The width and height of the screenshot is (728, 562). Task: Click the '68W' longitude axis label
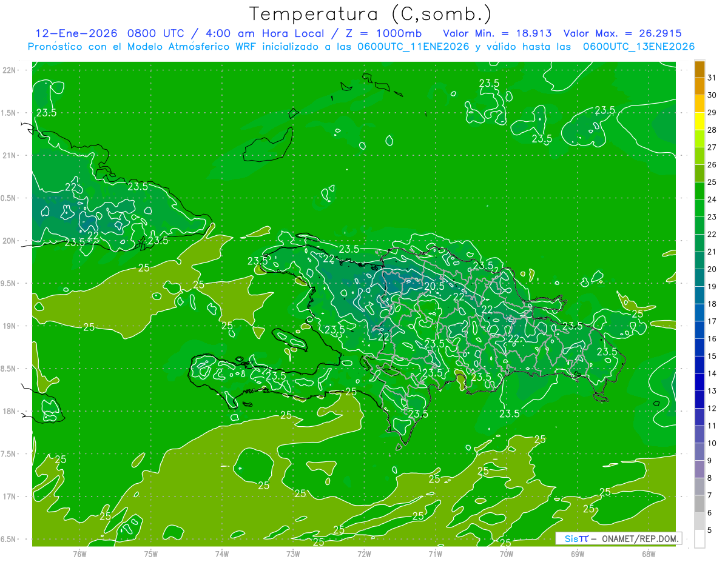tap(649, 554)
